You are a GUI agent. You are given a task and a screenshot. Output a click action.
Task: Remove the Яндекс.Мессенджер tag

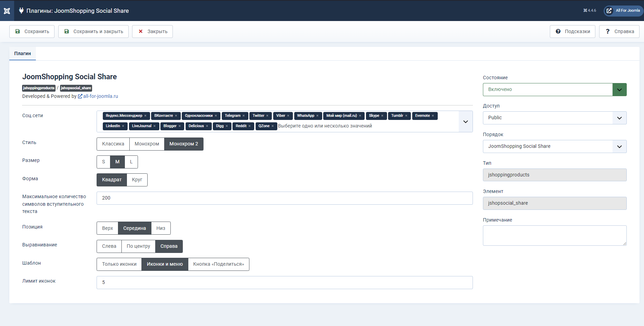(x=145, y=116)
